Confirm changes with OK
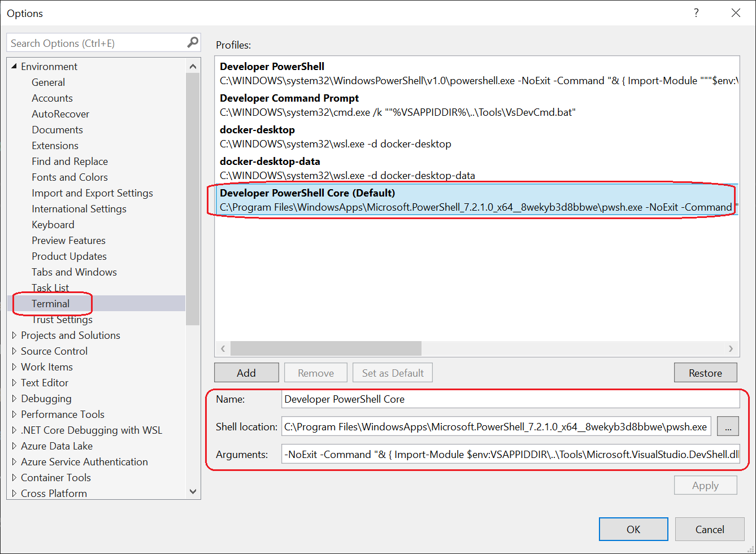 [633, 529]
